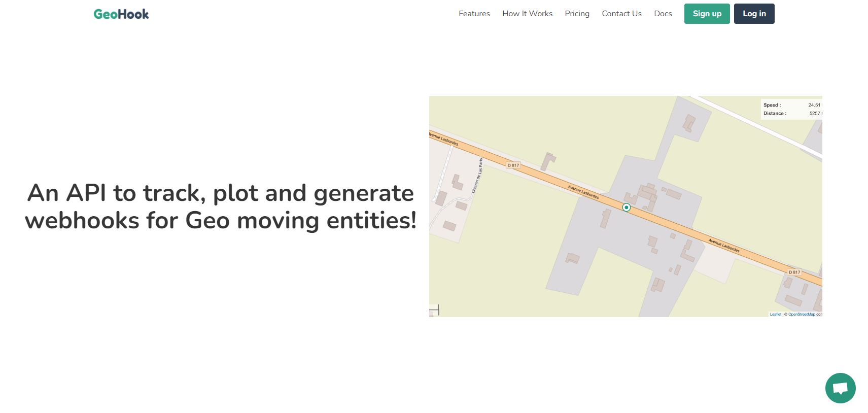868x413 pixels.
Task: Open the Docs link
Action: pyautogui.click(x=663, y=14)
